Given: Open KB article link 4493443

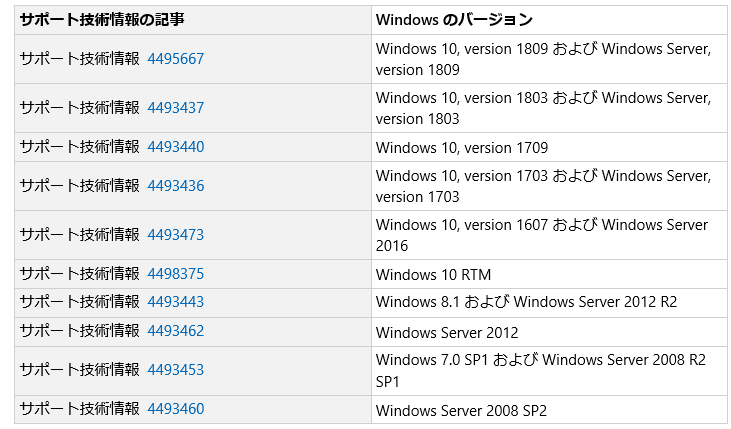Looking at the screenshot, I should (x=176, y=302).
